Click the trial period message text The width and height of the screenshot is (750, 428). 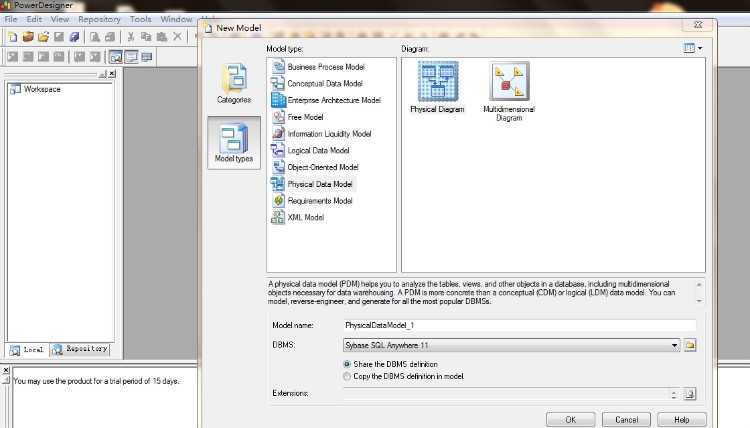tap(96, 381)
